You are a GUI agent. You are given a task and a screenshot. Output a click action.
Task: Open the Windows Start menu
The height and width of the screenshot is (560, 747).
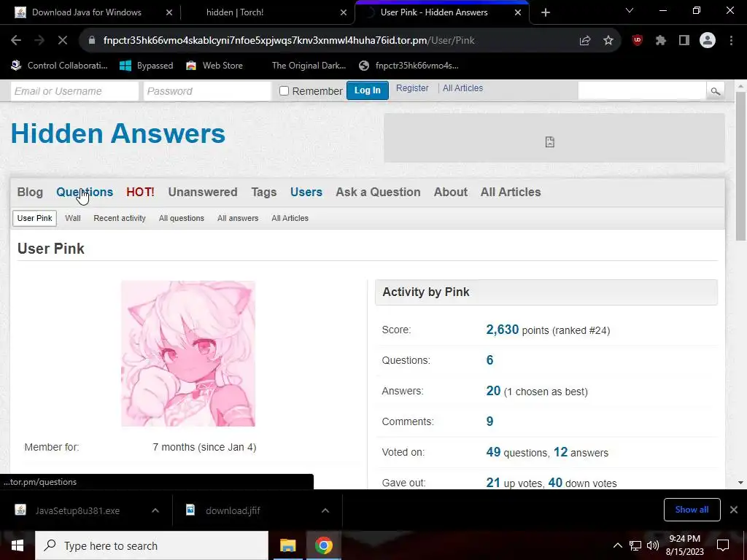tap(18, 545)
